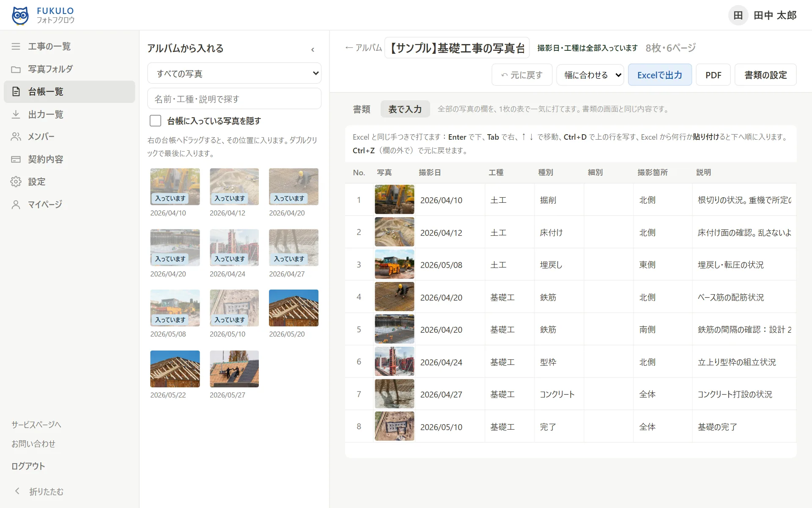Click the 出力一覧 download icon
812x508 pixels.
coord(16,114)
